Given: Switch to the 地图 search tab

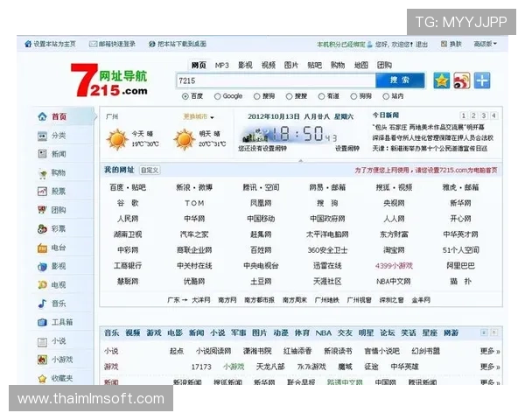Looking at the screenshot, I should [x=360, y=66].
